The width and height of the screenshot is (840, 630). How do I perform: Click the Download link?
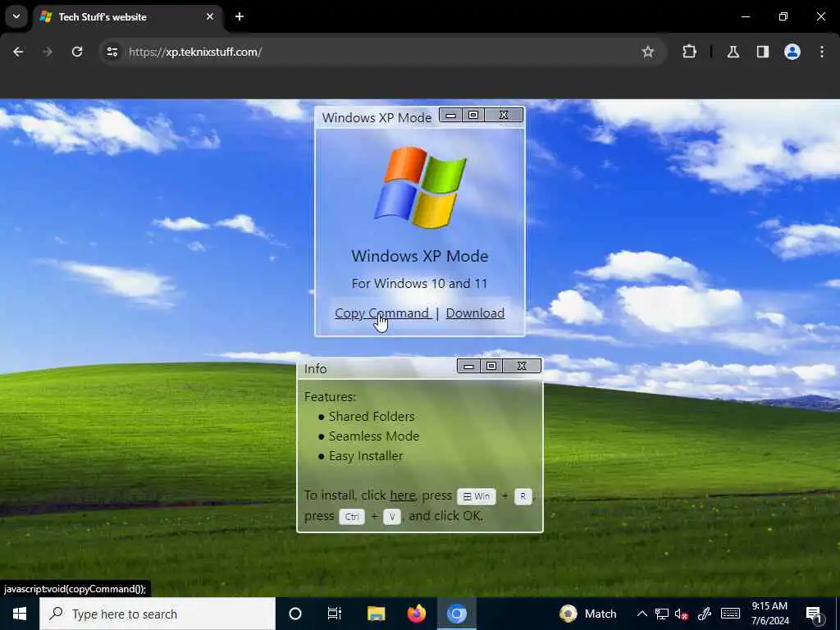click(x=475, y=313)
